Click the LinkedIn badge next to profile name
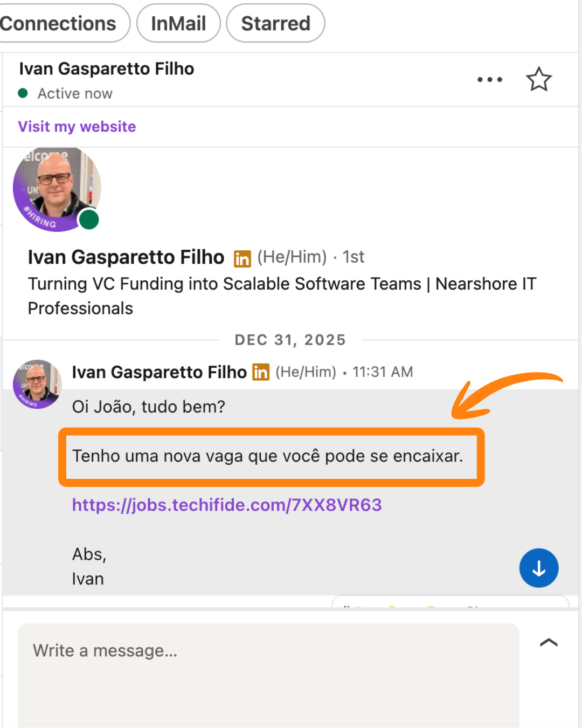This screenshot has height=728, width=582. (242, 259)
